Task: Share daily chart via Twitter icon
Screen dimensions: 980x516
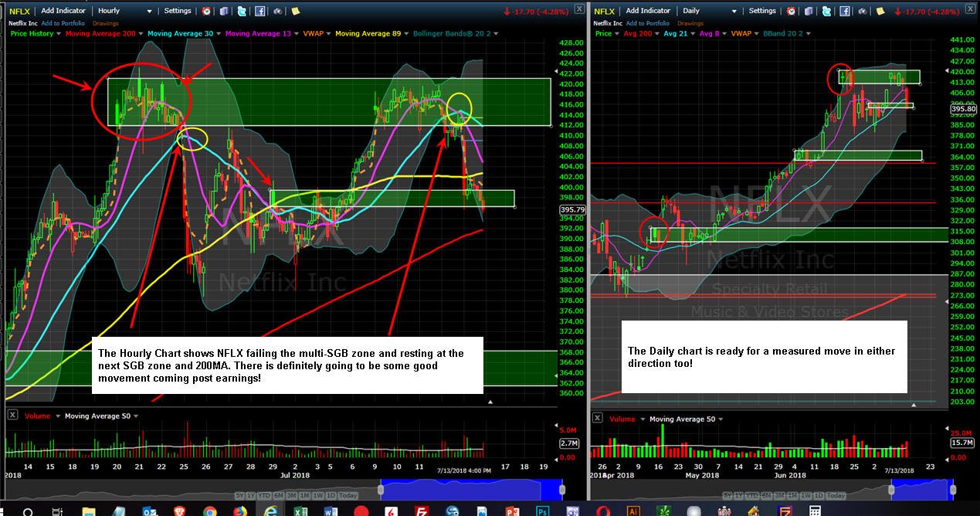Action: click(826, 11)
